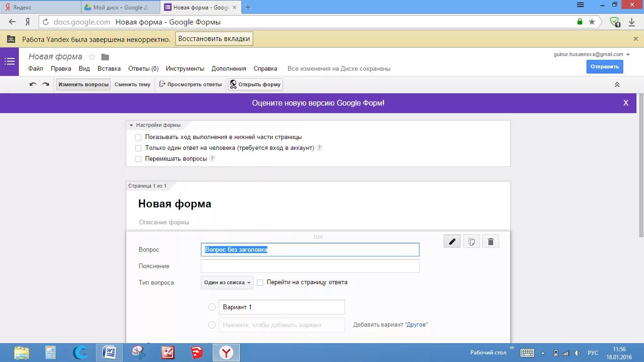Click the Пояснение input field
The height and width of the screenshot is (362, 644).
pyautogui.click(x=310, y=266)
